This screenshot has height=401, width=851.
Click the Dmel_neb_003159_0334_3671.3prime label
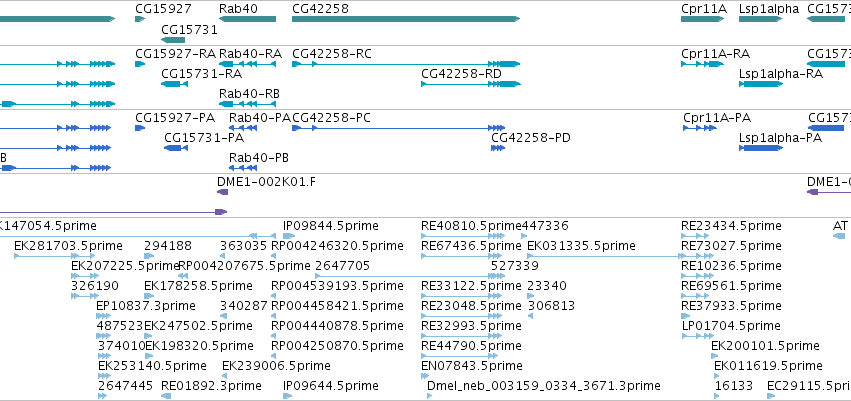(x=544, y=386)
